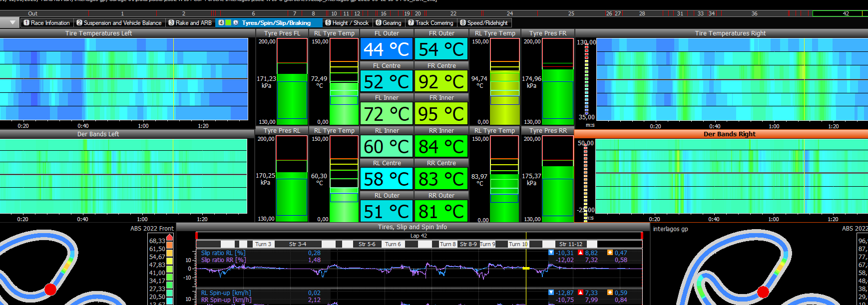Jump to lap 25 in the top timeline
Screen dimensions: 868x305
(x=571, y=13)
